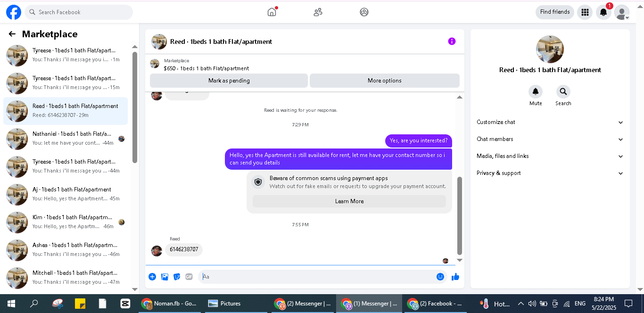Open the volume control tray icon
Image resolution: width=644 pixels, height=313 pixels.
(x=532, y=304)
